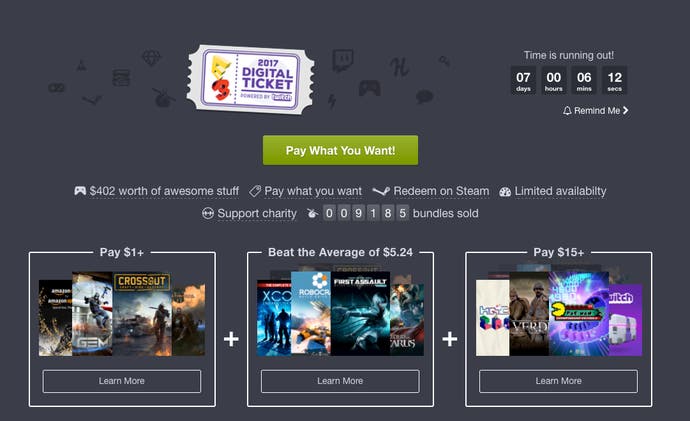Click the Redeem on Steam link
This screenshot has height=421, width=690.
pyautogui.click(x=441, y=191)
